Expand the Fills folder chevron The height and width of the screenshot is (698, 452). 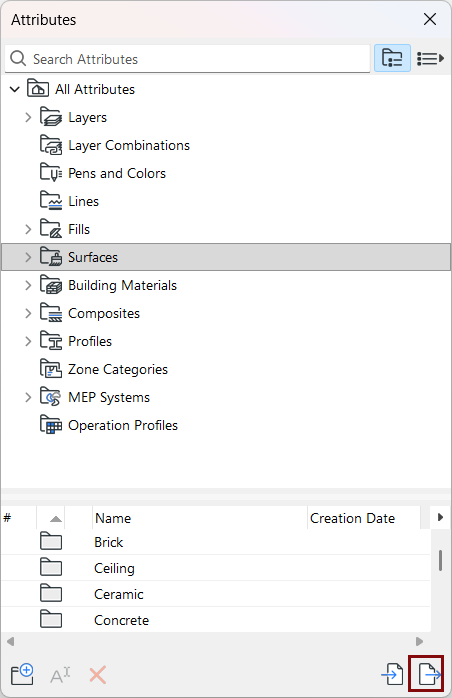[28, 229]
